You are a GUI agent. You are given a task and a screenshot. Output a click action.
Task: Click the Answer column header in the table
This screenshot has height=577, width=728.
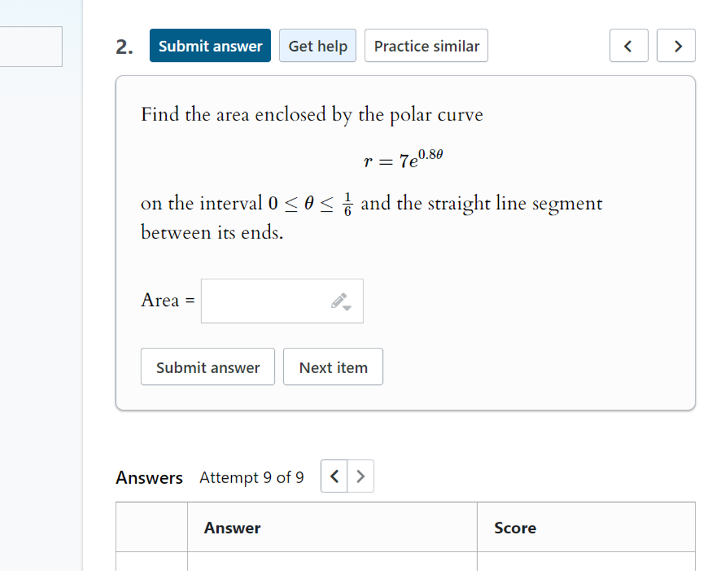pyautogui.click(x=231, y=528)
